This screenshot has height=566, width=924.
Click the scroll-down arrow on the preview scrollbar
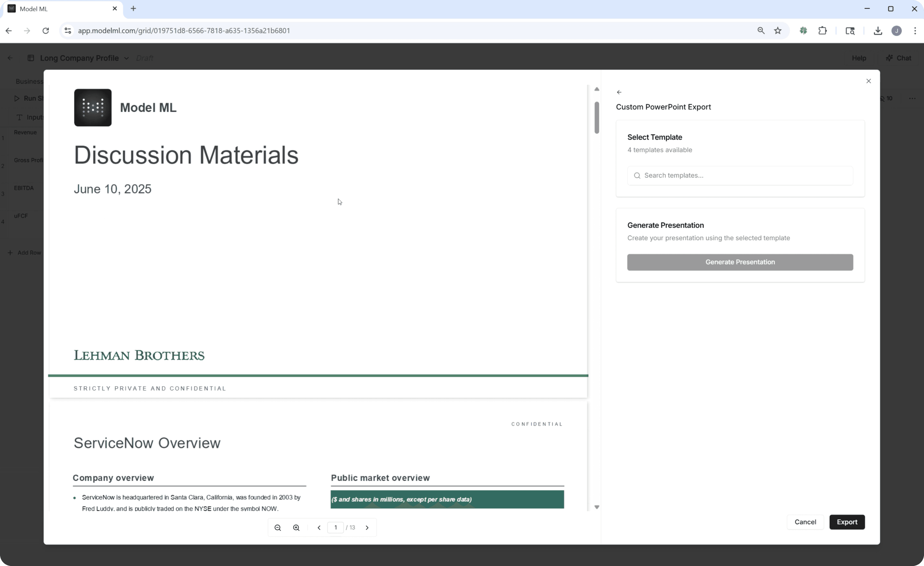point(597,507)
